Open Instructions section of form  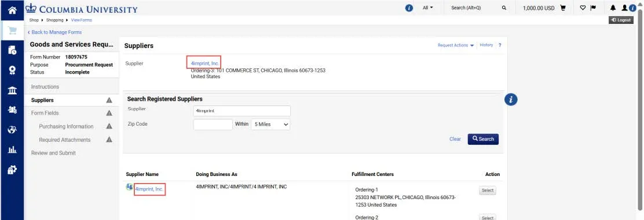coord(45,87)
